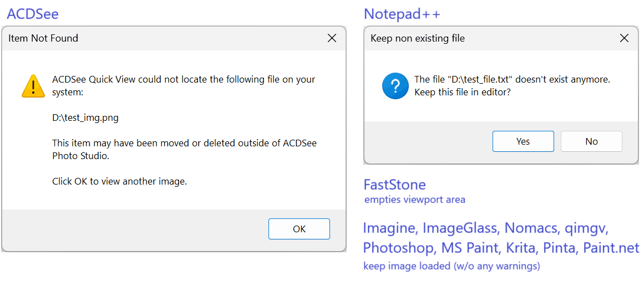Click the Keep non existing file title

coord(417,38)
